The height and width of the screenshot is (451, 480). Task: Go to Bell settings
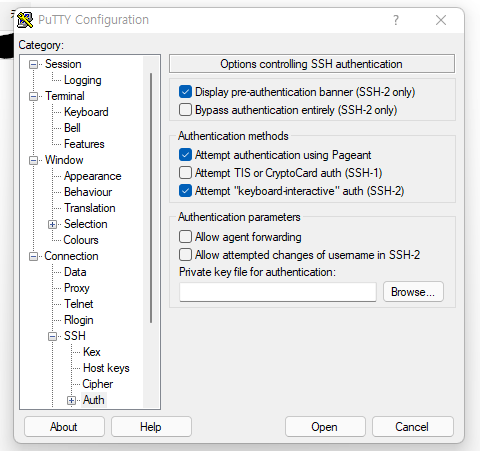click(72, 128)
